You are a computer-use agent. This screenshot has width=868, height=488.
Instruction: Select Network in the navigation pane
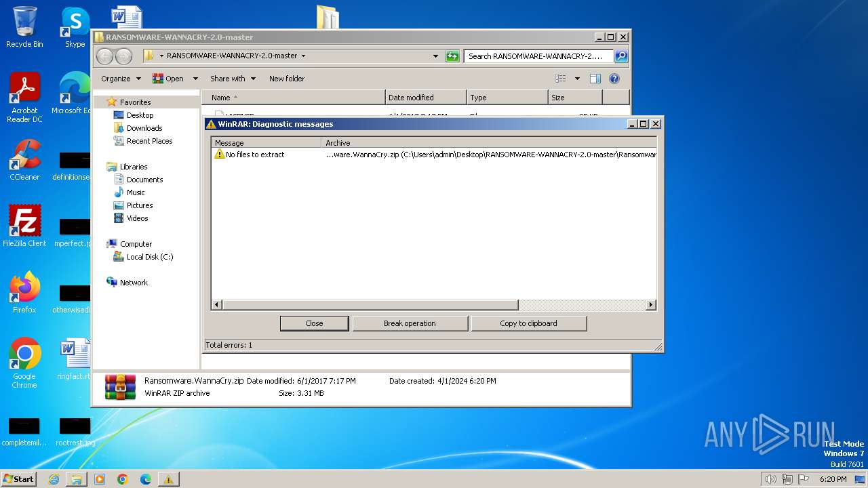tap(134, 283)
